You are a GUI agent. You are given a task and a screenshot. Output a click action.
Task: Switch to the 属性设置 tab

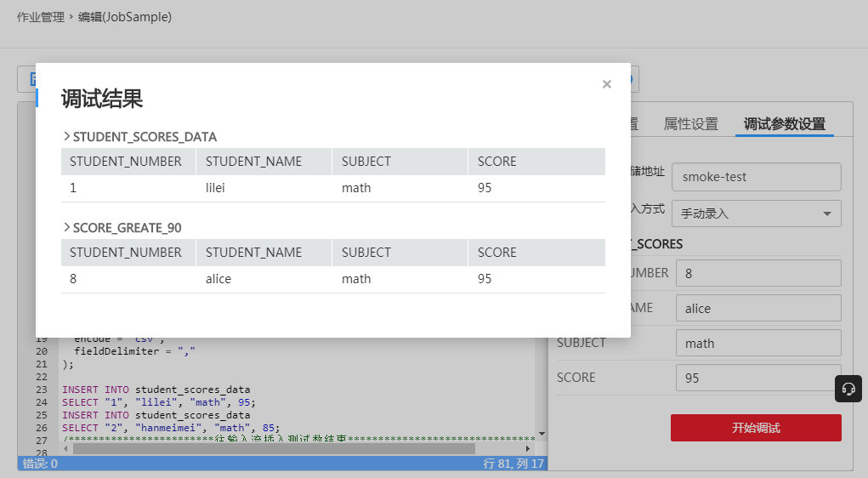690,124
